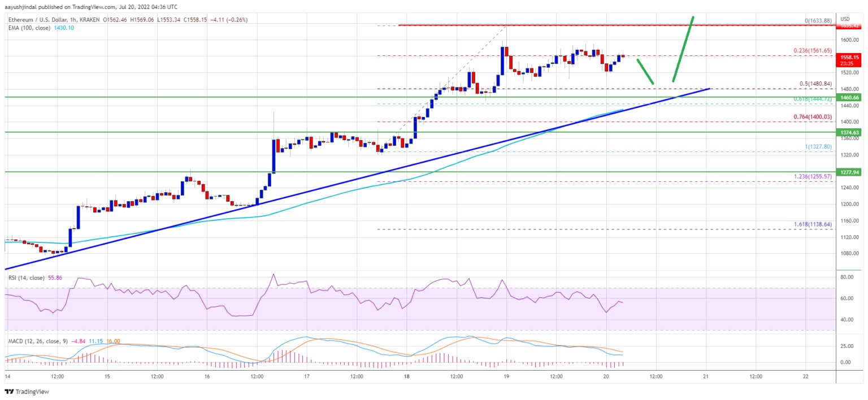
Task: Click the RSI 80.00 axis label
Action: pyautogui.click(x=847, y=277)
